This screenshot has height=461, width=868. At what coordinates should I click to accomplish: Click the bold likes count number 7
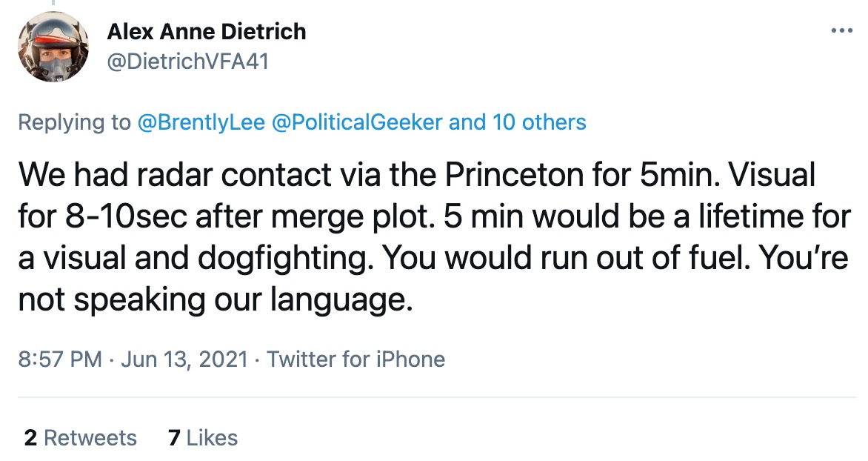174,438
